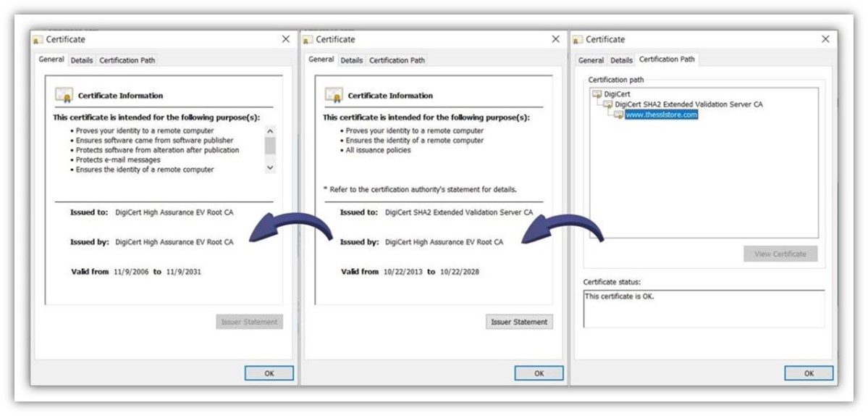Click Issued to value in middle window

pyautogui.click(x=459, y=212)
